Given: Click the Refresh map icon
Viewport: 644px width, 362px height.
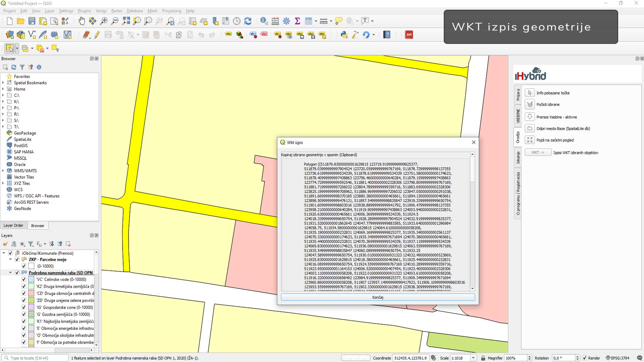Looking at the screenshot, I should (248, 21).
